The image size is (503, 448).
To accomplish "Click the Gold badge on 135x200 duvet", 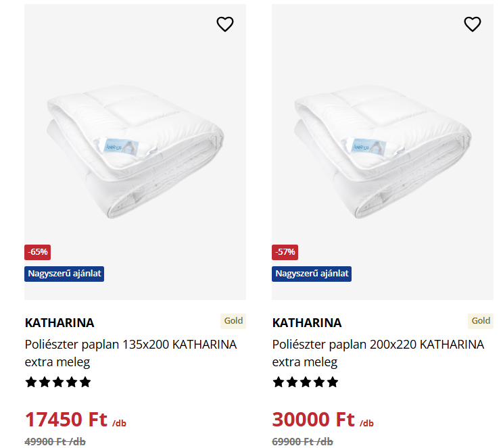I will [233, 321].
